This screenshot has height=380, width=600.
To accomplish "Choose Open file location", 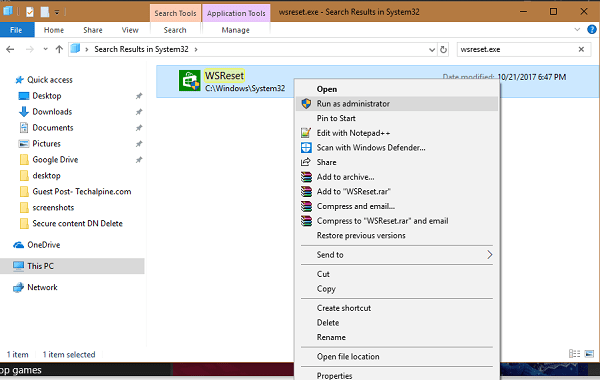I will pyautogui.click(x=397, y=357).
